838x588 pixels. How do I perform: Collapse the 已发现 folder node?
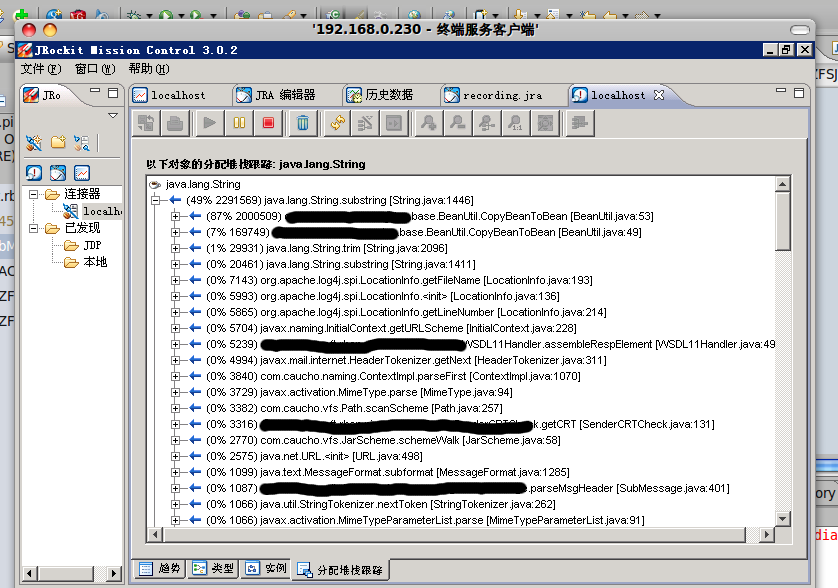coord(33,228)
